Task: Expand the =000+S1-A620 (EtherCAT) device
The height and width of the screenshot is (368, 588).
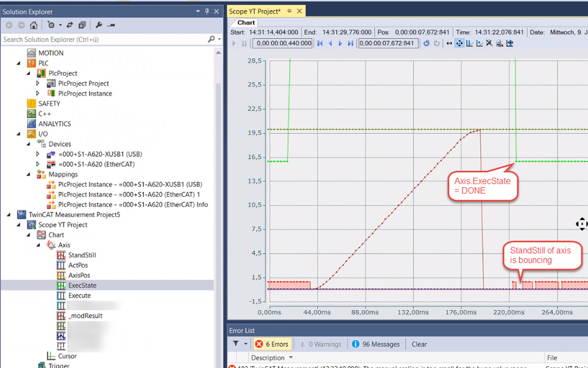Action: pyautogui.click(x=38, y=164)
